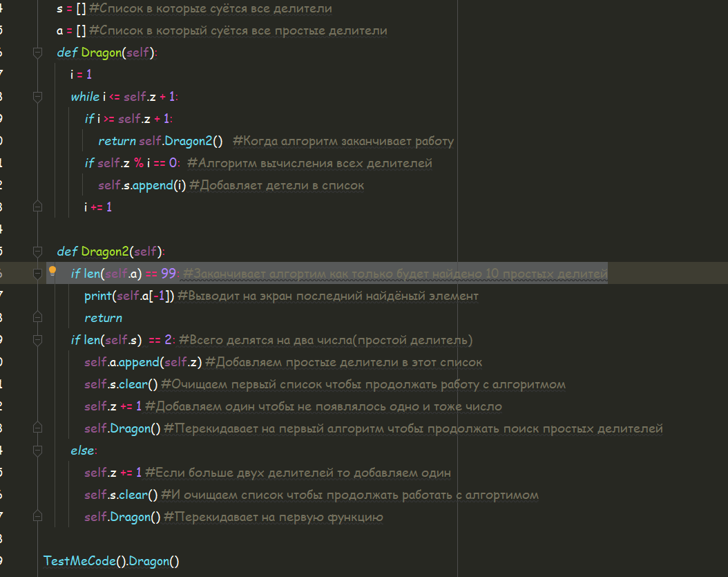
Task: Click 'if i >= self.z + 1:' condition
Action: [x=128, y=119]
